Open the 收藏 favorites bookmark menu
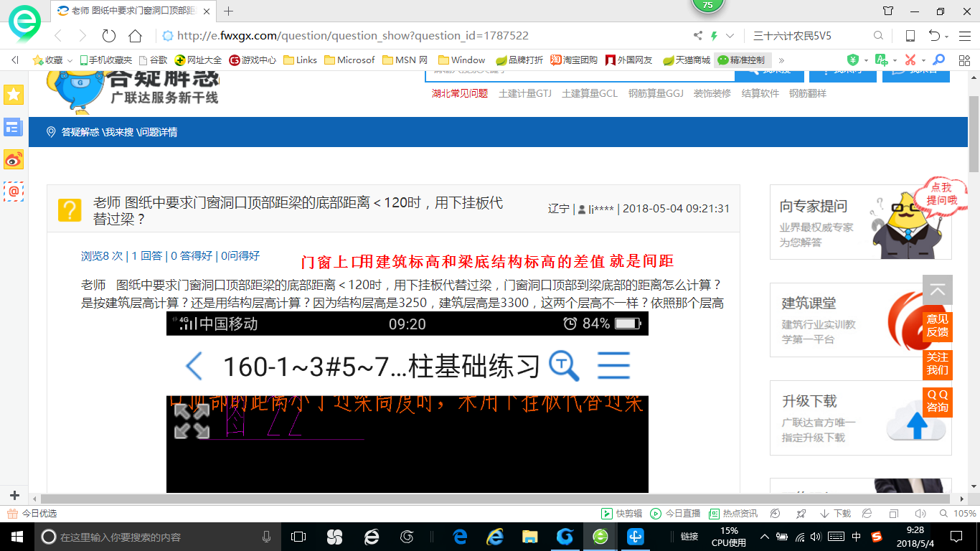Viewport: 980px width, 551px height. [x=52, y=60]
